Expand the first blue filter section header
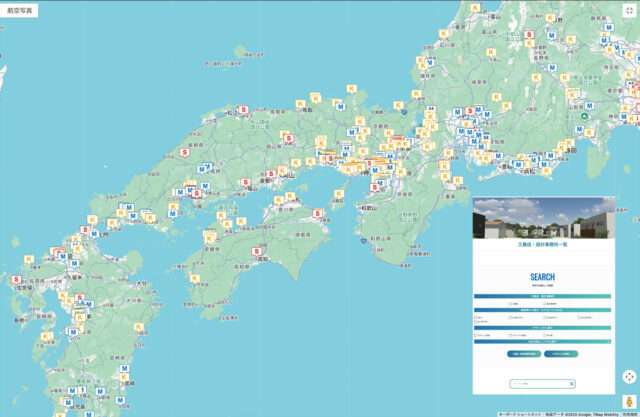 (x=543, y=297)
